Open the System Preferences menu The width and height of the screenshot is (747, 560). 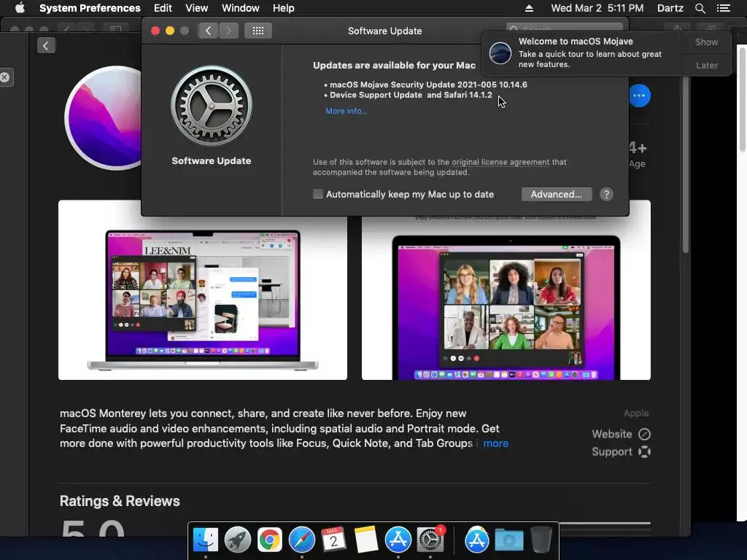click(x=90, y=8)
